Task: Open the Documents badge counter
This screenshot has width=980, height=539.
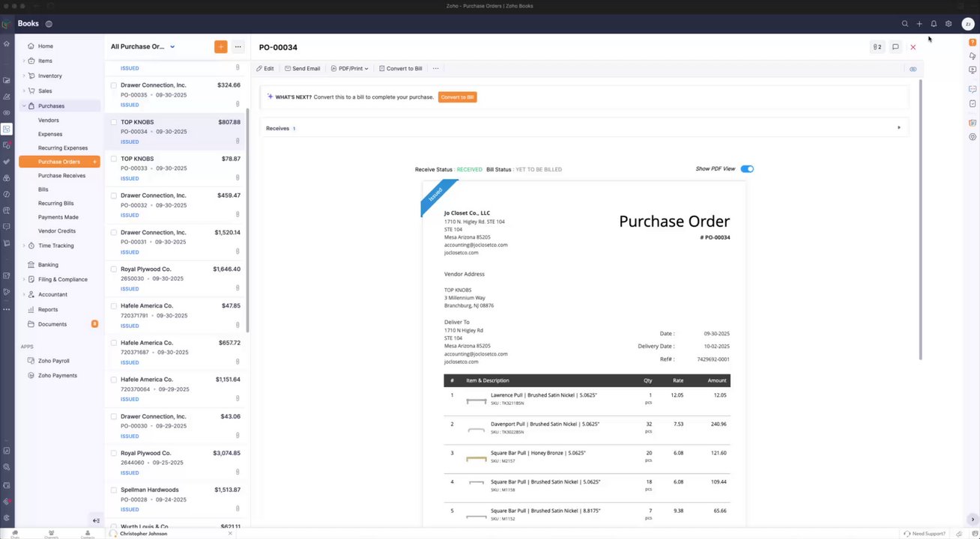Action: point(94,324)
